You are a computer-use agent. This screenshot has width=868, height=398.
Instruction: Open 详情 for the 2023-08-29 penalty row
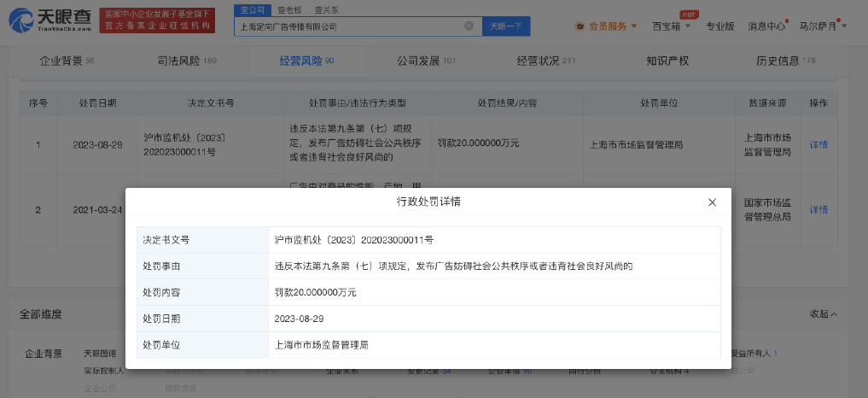818,144
